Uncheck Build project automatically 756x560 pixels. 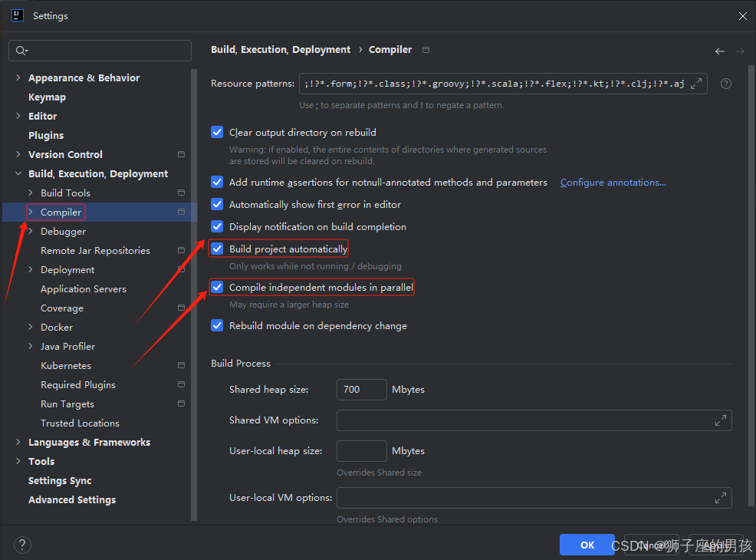pos(217,249)
